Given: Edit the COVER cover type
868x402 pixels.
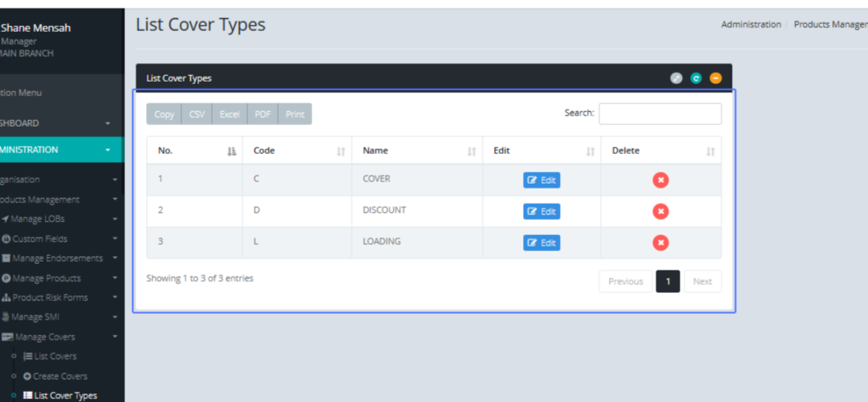Looking at the screenshot, I should pos(541,180).
